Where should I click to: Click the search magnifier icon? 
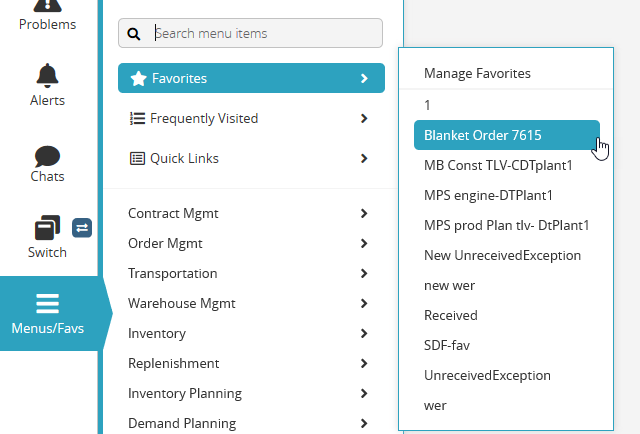[134, 34]
